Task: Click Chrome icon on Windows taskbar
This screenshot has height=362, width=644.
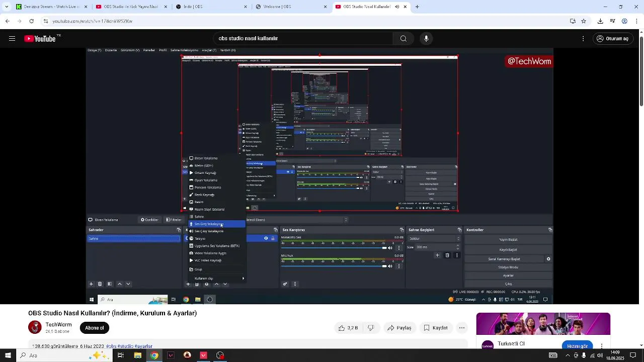Action: [154, 355]
